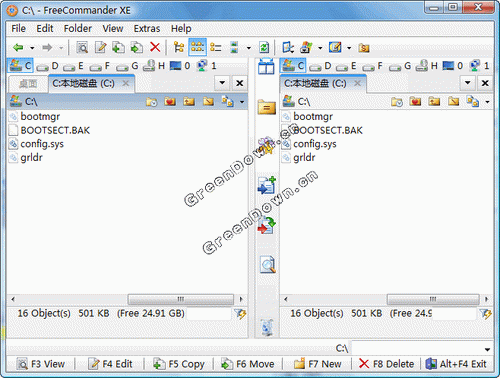
Task: Open the left panel tab list dropdown
Action: (x=222, y=83)
